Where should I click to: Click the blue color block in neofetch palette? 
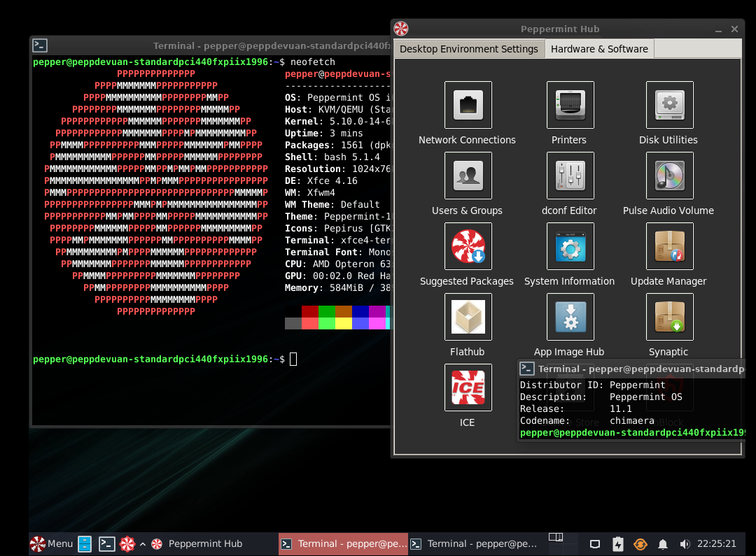pos(360,311)
